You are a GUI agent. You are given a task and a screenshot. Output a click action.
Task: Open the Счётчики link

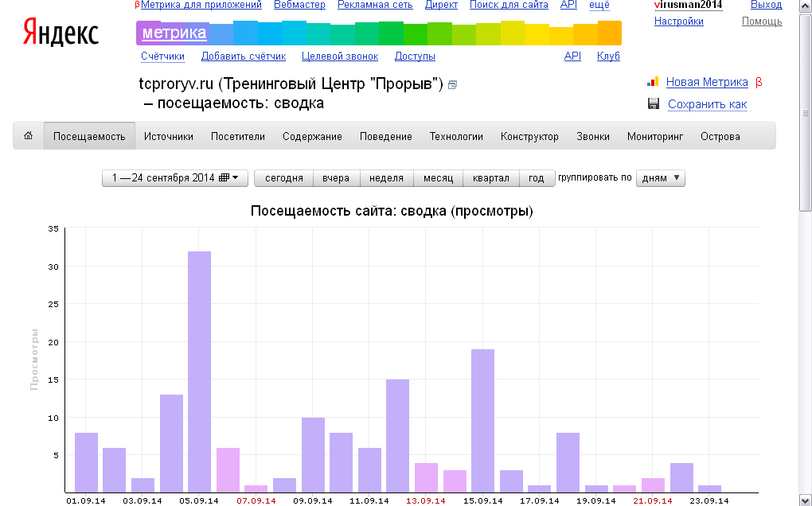162,56
